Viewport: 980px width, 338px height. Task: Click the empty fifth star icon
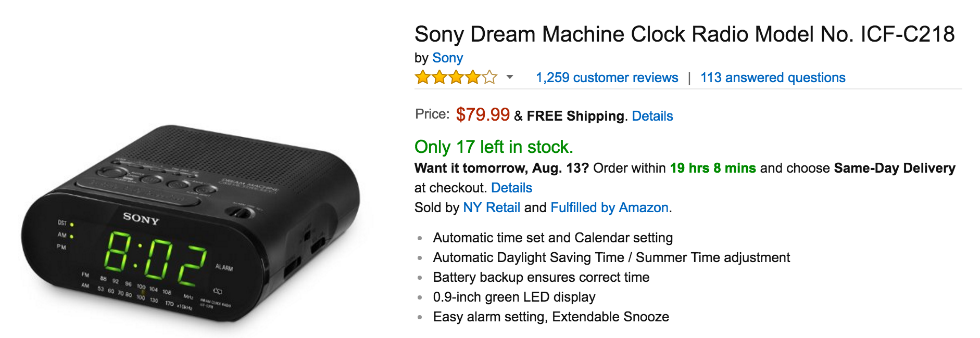pyautogui.click(x=489, y=77)
